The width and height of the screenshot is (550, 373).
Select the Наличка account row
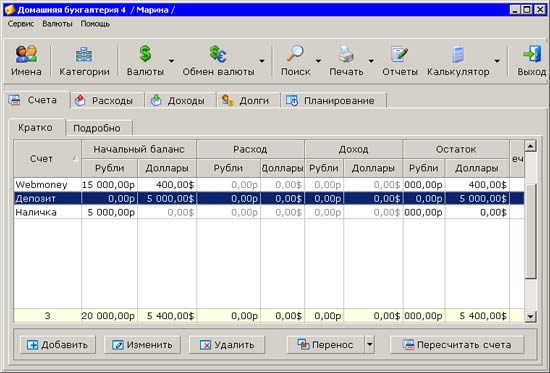coord(269,212)
